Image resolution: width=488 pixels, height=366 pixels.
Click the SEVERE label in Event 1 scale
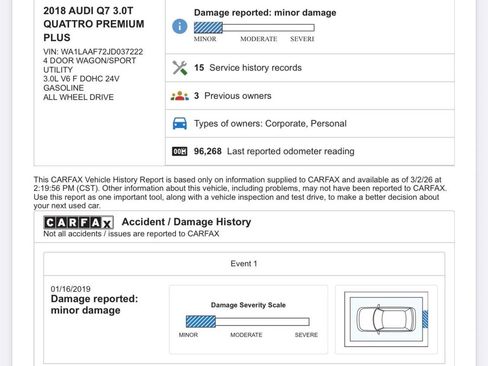pos(306,335)
